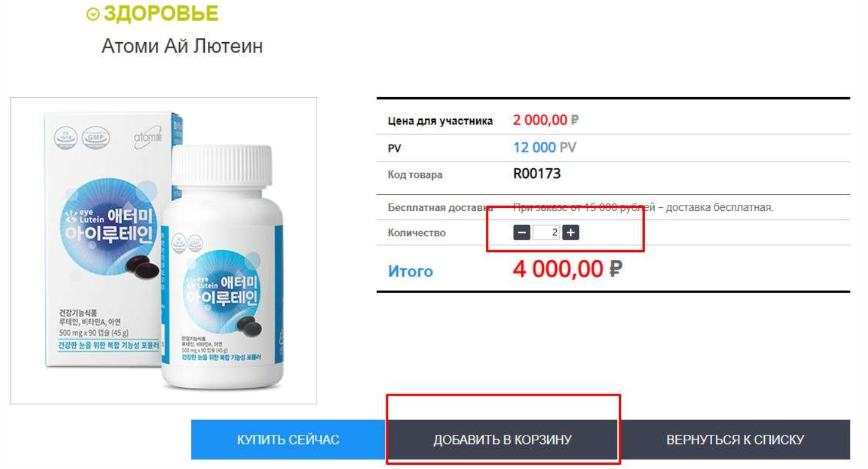Click the member price 2 000,00 ₽
Image resolution: width=868 pixels, height=469 pixels.
[546, 120]
